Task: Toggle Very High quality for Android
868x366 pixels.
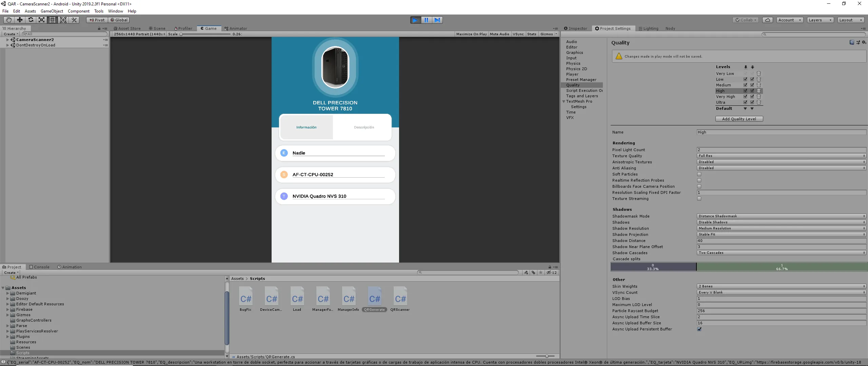Action: click(752, 97)
